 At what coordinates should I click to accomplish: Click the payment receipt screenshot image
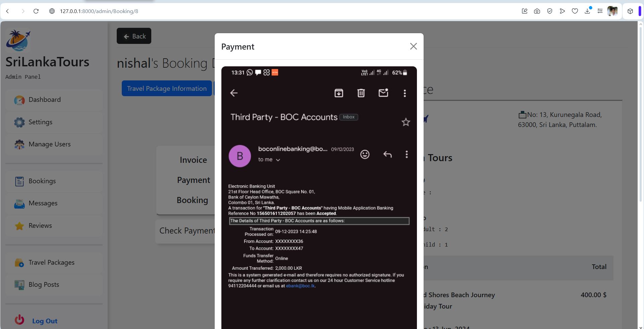pyautogui.click(x=319, y=198)
